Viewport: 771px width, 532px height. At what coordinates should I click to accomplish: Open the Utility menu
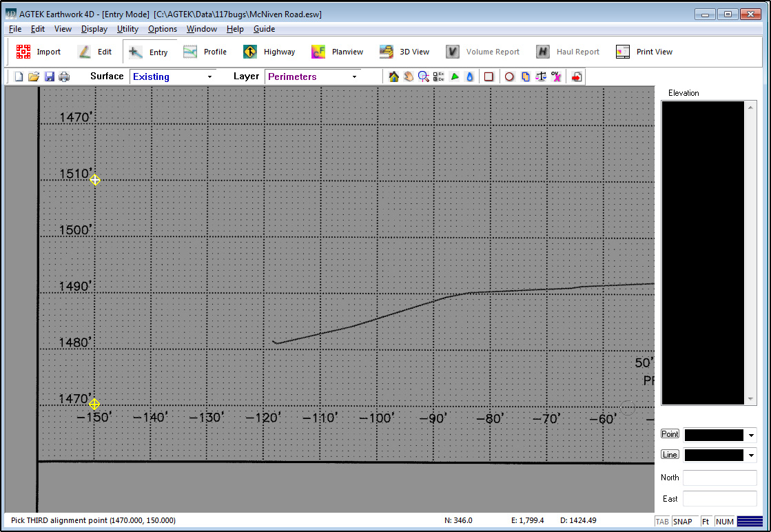click(127, 29)
